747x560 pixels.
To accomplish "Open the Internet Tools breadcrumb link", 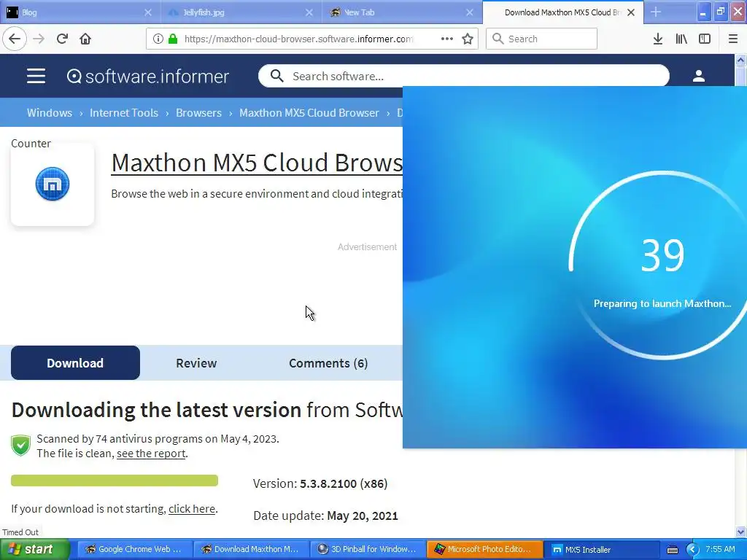I will (124, 113).
